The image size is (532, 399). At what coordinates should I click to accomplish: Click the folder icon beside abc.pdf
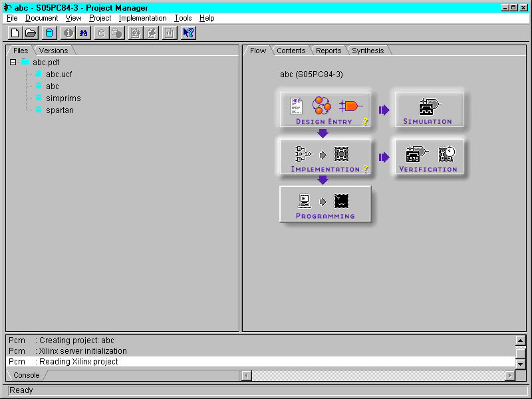pyautogui.click(x=25, y=62)
